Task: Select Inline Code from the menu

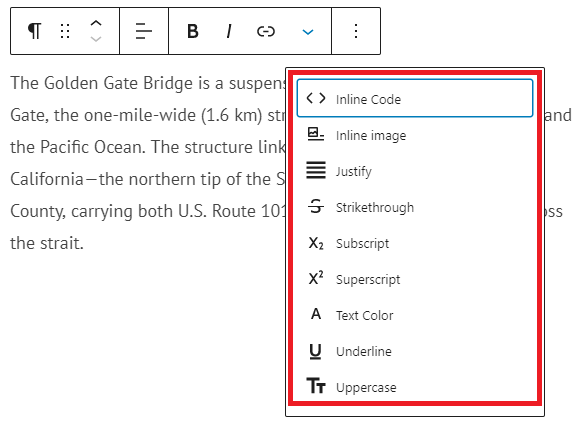Action: 415,98
